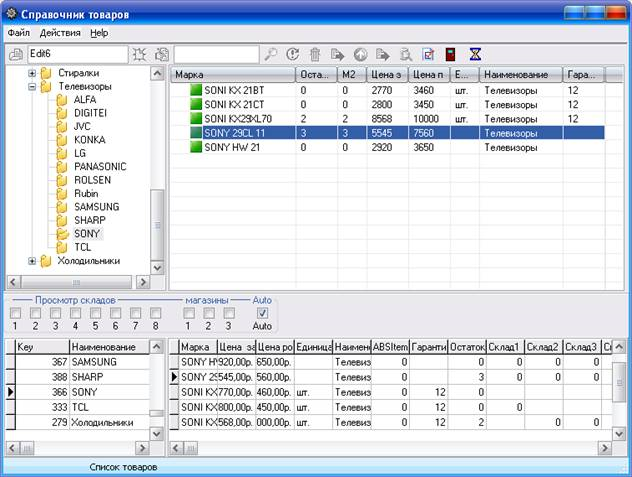
Task: Click bottom-right grid scroll down arrow
Action: coord(619,434)
